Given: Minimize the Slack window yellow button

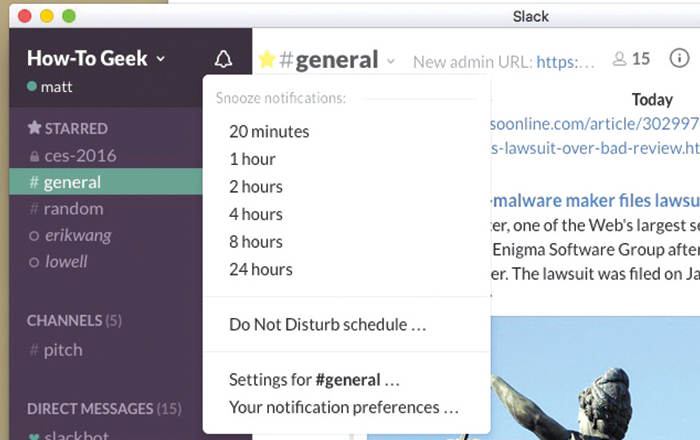Looking at the screenshot, I should coord(47,16).
